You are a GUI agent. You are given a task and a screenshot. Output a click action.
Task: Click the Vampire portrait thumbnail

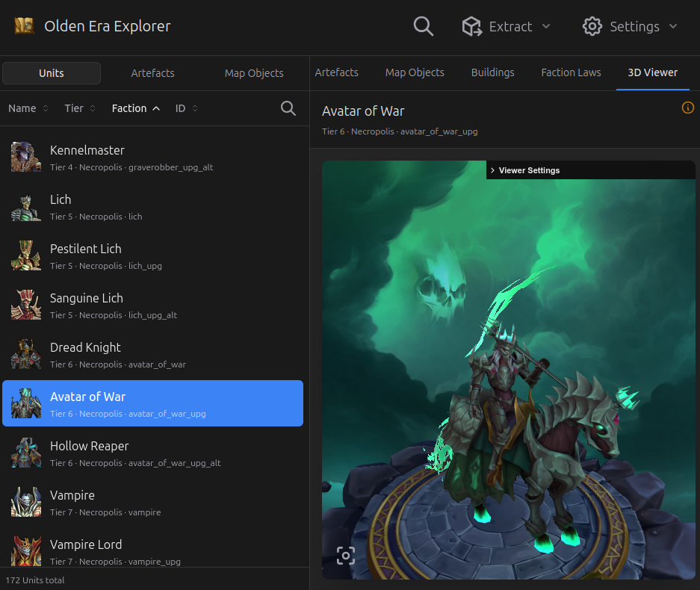point(26,502)
